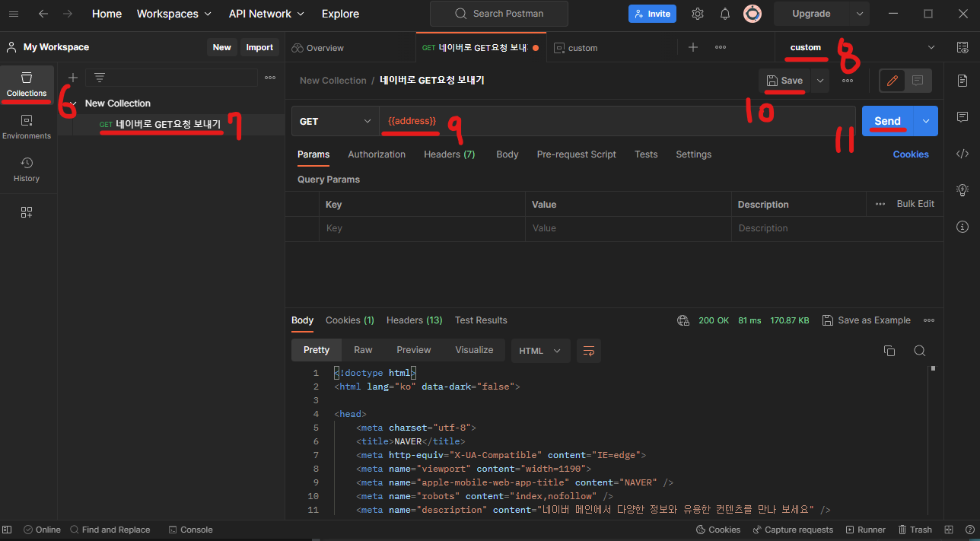Click the Invite button
The width and height of the screenshot is (980, 541).
pos(652,14)
